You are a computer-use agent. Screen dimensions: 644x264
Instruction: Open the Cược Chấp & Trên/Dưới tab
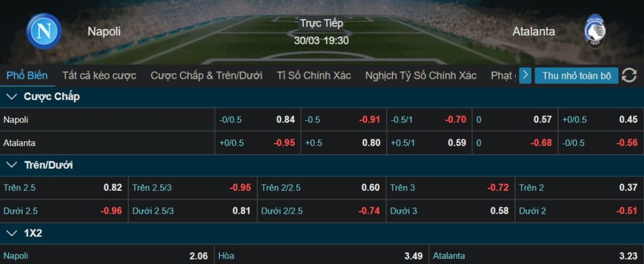206,76
